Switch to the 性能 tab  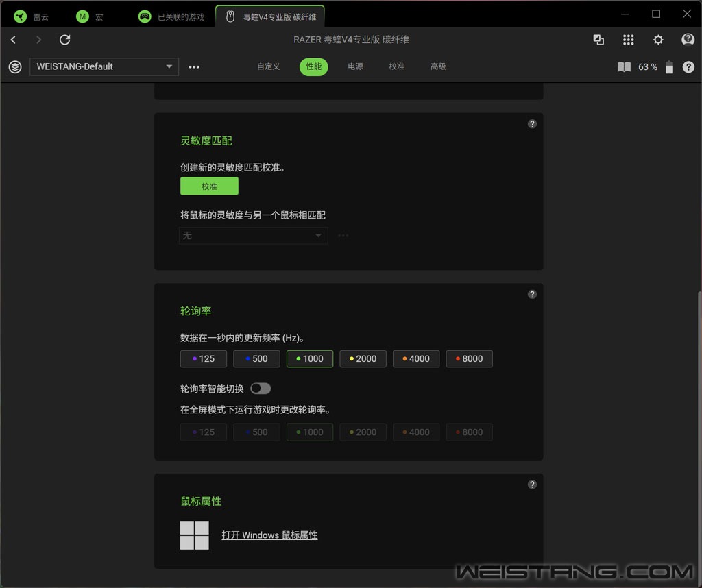(x=313, y=66)
